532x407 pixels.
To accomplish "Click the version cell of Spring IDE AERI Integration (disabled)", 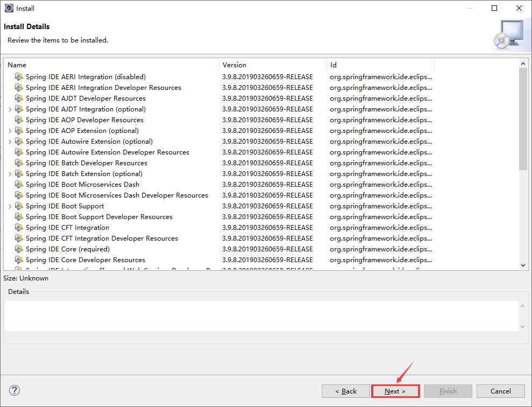I will click(x=268, y=76).
